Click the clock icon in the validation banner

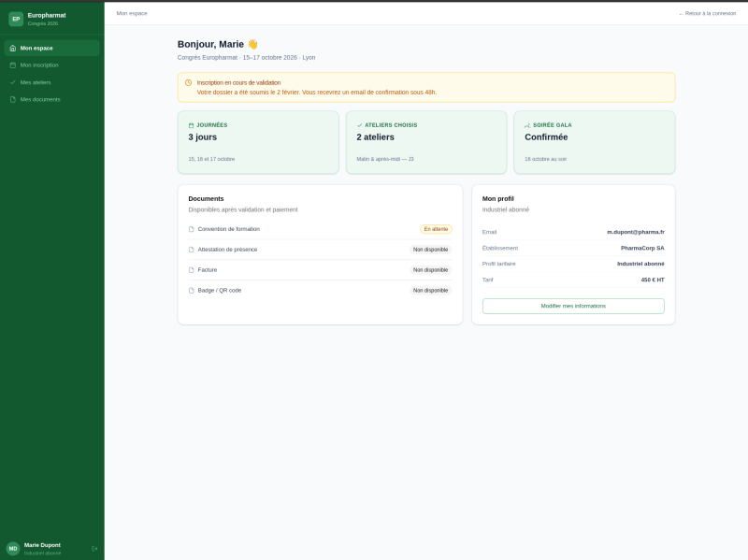[188, 82]
